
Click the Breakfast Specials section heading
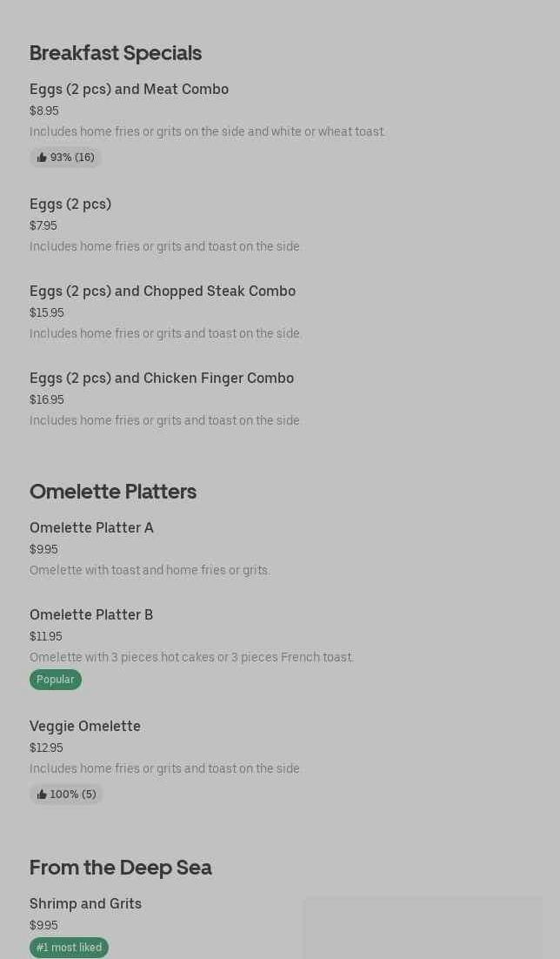pyautogui.click(x=116, y=53)
